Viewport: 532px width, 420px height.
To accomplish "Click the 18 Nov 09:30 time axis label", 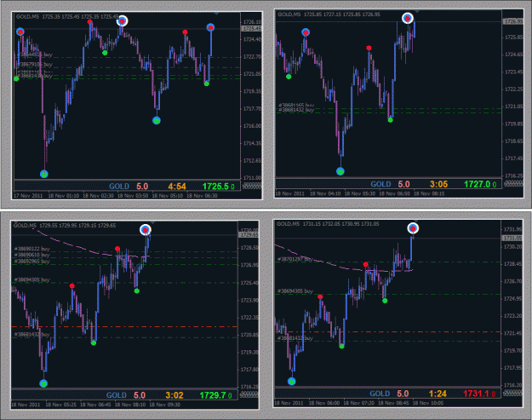I will (165, 405).
